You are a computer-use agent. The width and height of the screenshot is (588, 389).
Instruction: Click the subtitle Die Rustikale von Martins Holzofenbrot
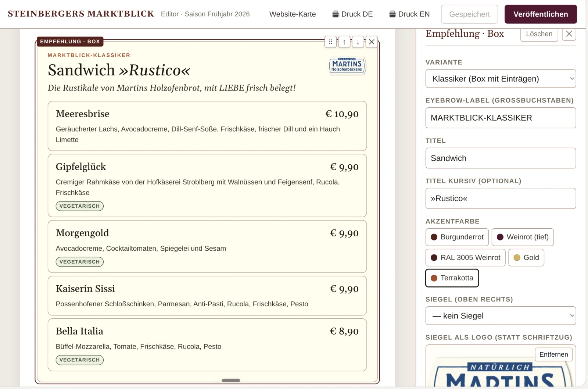point(172,88)
